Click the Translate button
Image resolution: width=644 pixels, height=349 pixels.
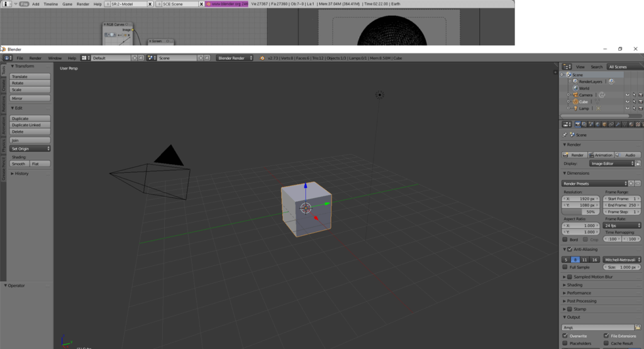click(x=30, y=76)
